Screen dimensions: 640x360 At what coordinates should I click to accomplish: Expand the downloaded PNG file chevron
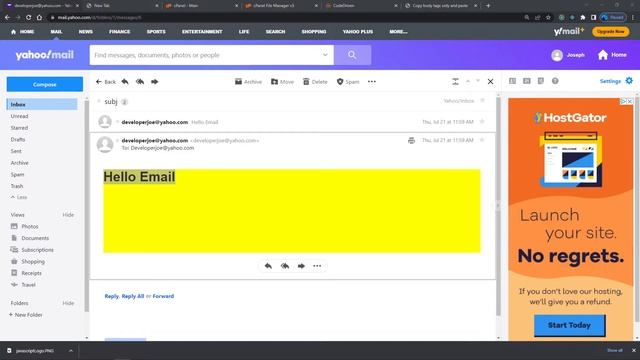(x=71, y=351)
